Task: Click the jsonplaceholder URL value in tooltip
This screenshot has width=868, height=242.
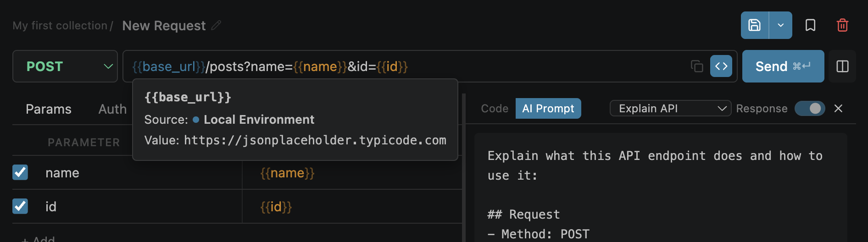Action: click(315, 140)
